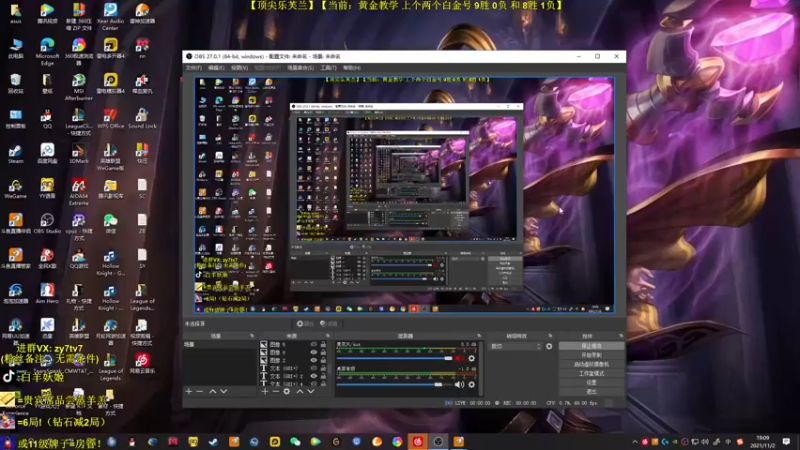Add a new source with the plus button
This screenshot has width=800, height=450.
click(265, 391)
